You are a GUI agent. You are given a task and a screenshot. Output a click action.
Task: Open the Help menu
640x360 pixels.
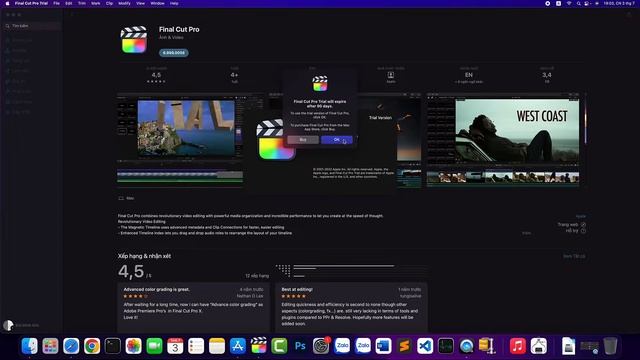pyautogui.click(x=174, y=3)
